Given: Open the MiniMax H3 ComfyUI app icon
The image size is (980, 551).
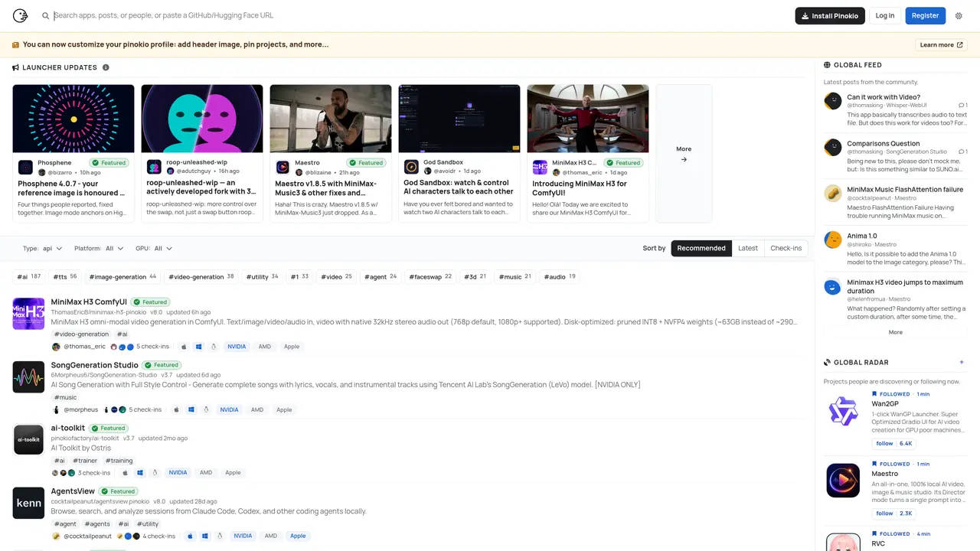Looking at the screenshot, I should coord(28,314).
